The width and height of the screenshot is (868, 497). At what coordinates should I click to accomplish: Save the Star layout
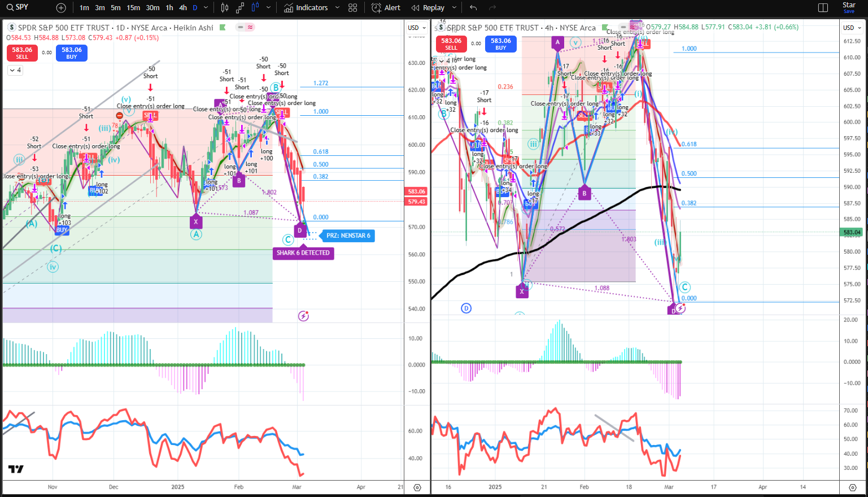[x=849, y=7]
